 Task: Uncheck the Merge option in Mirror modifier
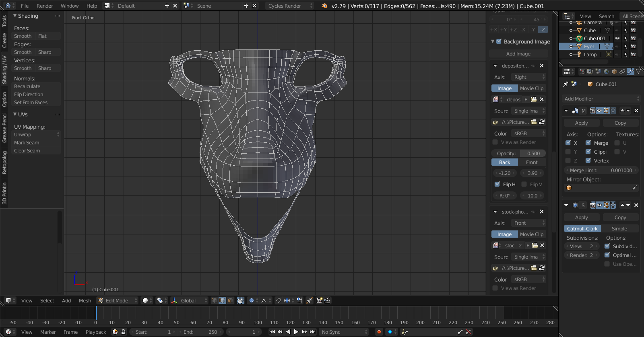(588, 143)
